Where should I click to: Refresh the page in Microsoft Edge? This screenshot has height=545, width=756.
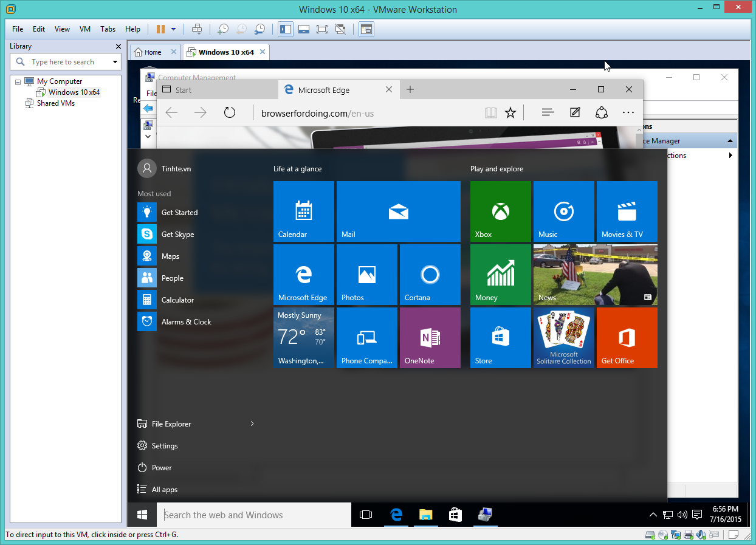point(229,112)
